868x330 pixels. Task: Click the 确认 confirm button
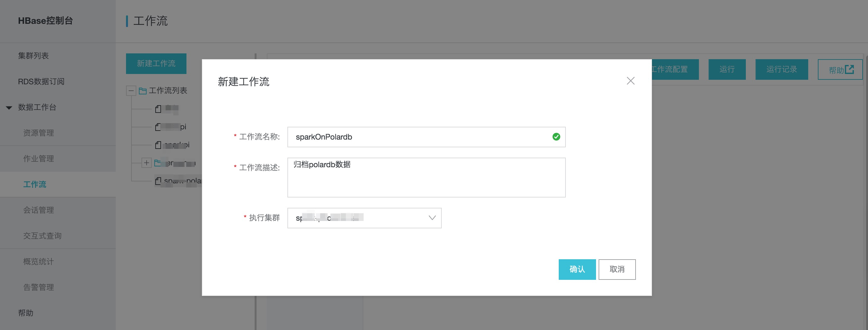(577, 269)
